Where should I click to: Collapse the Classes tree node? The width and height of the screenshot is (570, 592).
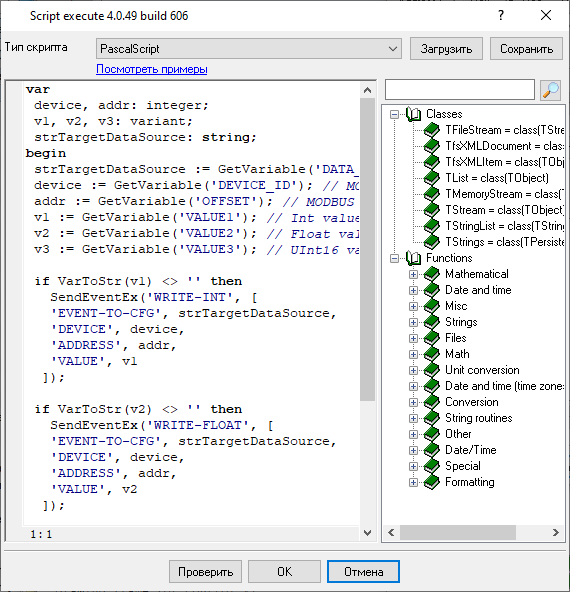[x=394, y=114]
